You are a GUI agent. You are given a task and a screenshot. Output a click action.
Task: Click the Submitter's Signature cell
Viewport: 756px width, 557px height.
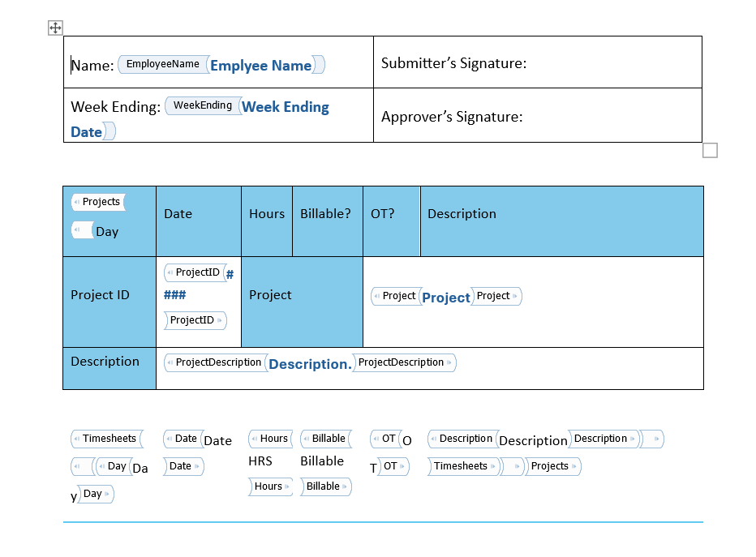click(x=538, y=62)
